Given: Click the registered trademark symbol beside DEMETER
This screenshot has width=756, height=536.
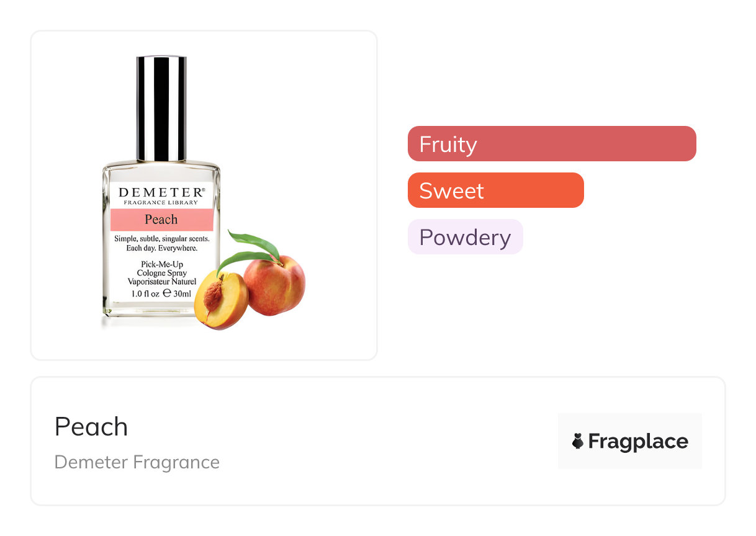Looking at the screenshot, I should (202, 189).
